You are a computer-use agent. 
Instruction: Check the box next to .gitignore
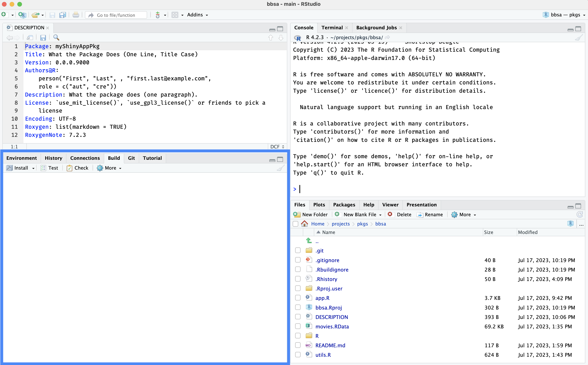pos(298,260)
